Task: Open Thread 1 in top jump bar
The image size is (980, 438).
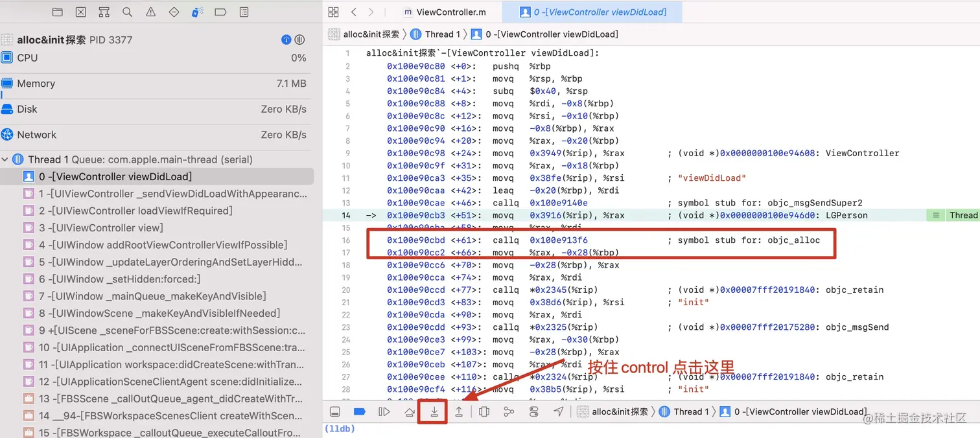Action: 435,34
